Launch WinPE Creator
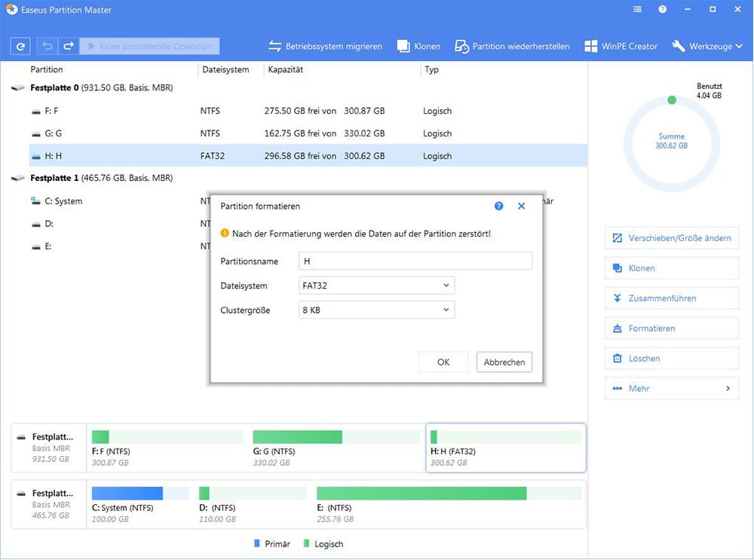754x560 pixels. coord(621,46)
